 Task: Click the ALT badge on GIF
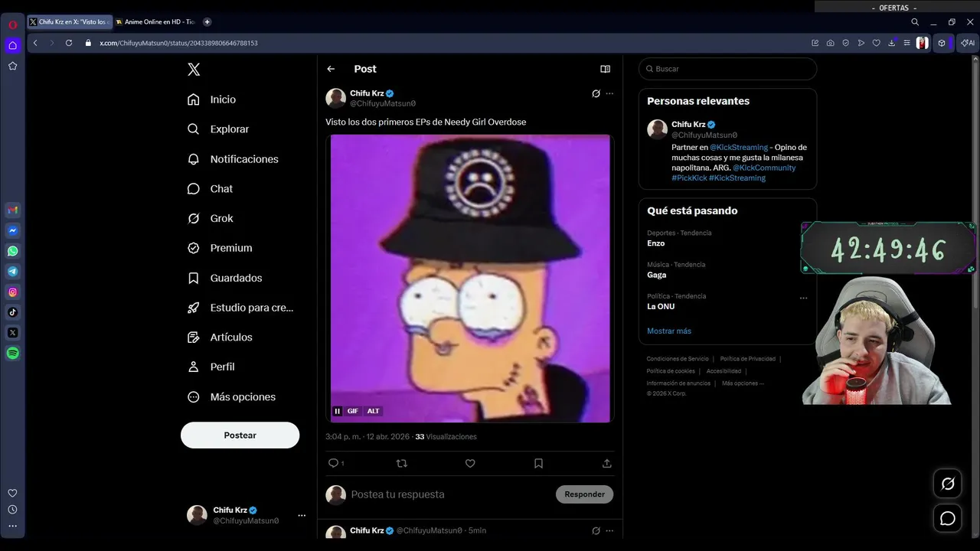tap(373, 411)
